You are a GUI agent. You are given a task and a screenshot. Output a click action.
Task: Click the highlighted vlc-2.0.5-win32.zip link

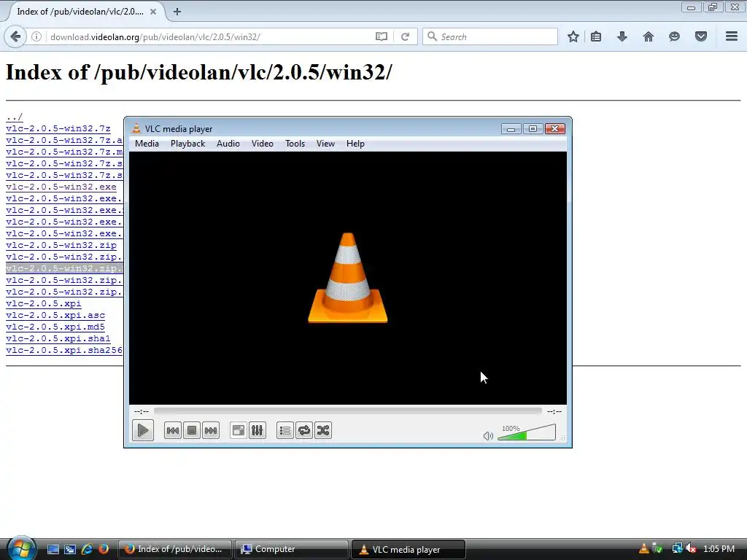tap(64, 268)
